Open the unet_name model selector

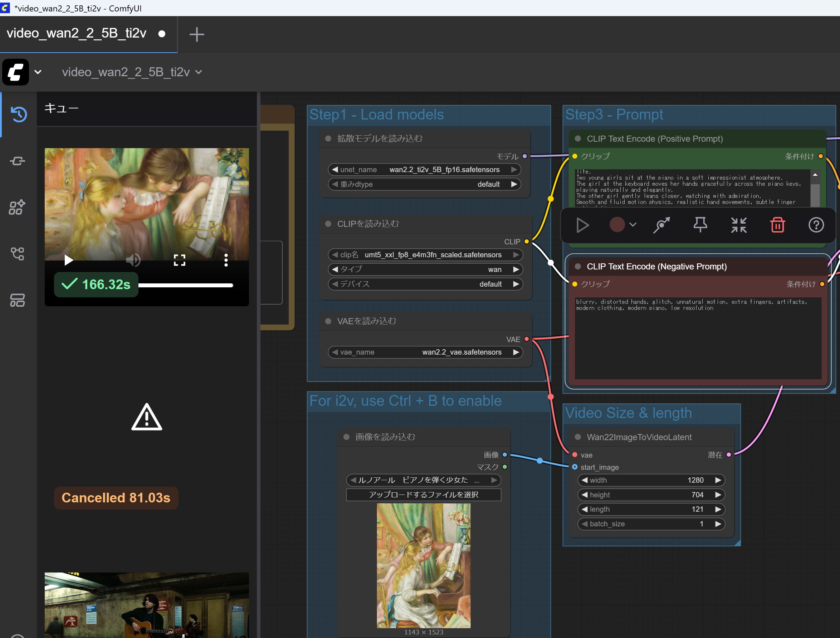pos(424,170)
